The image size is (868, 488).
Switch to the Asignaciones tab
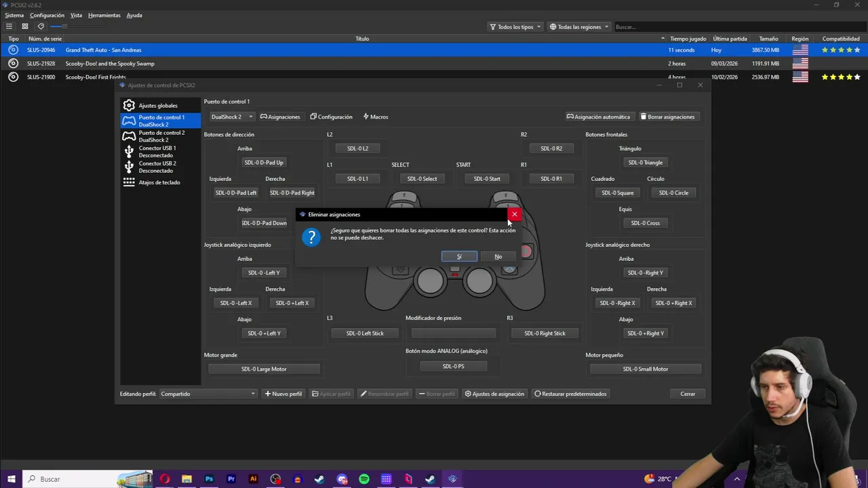click(x=280, y=117)
